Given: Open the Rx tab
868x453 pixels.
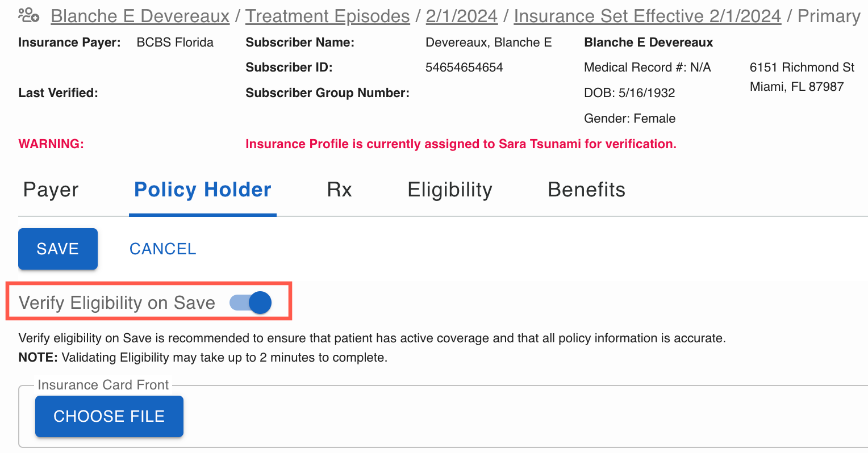Looking at the screenshot, I should tap(340, 190).
